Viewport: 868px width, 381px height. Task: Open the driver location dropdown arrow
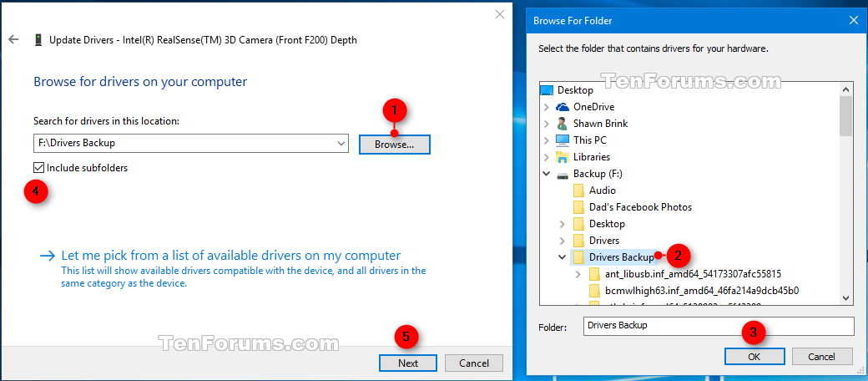[x=342, y=143]
